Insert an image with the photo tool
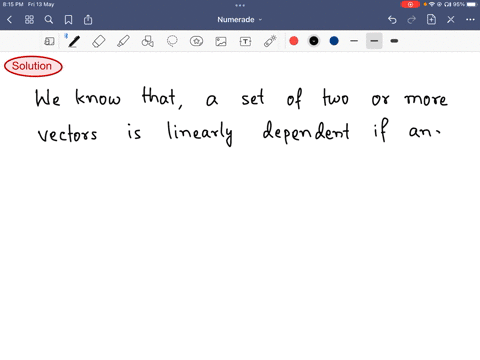 221,41
